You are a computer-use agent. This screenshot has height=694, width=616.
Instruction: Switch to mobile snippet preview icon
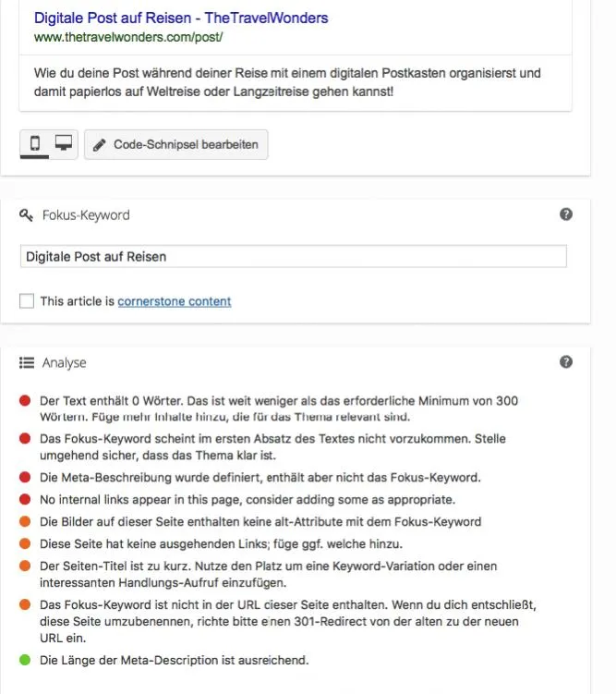[x=34, y=143]
